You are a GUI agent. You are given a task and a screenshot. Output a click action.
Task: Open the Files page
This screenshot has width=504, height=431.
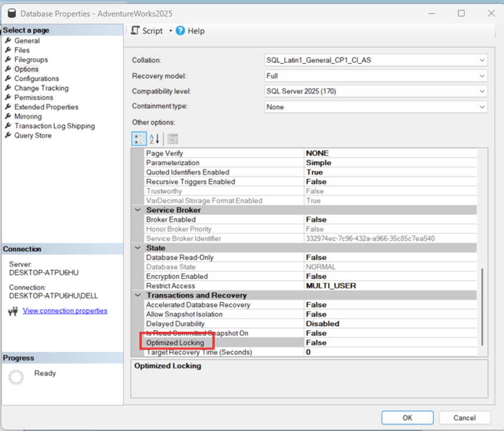pos(22,50)
